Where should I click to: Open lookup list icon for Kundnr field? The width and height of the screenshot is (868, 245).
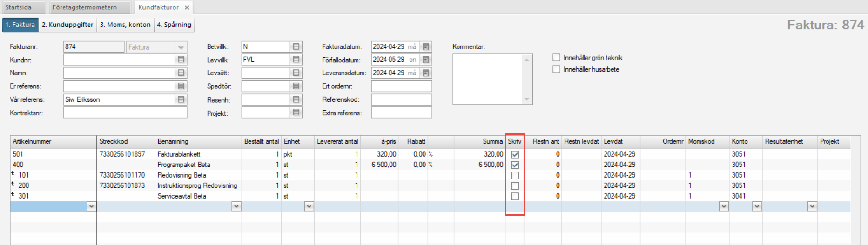pyautogui.click(x=181, y=60)
